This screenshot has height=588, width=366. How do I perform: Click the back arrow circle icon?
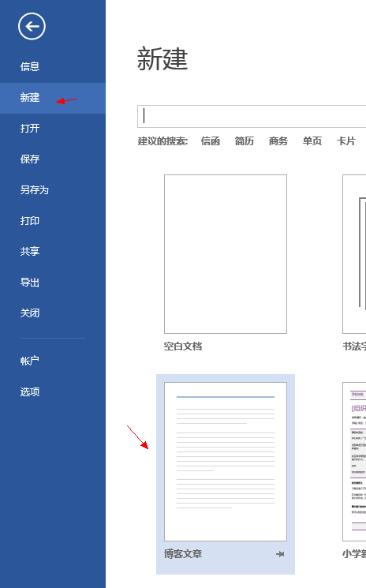[32, 26]
